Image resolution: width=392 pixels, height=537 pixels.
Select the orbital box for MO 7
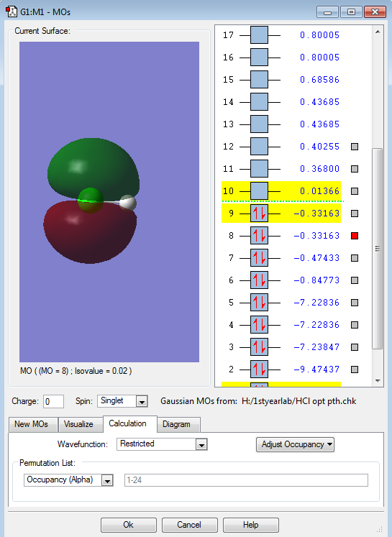coord(259,258)
